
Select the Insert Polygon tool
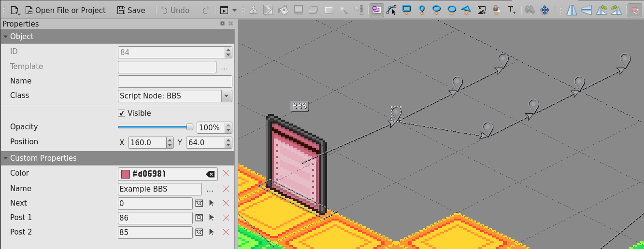[x=466, y=10]
